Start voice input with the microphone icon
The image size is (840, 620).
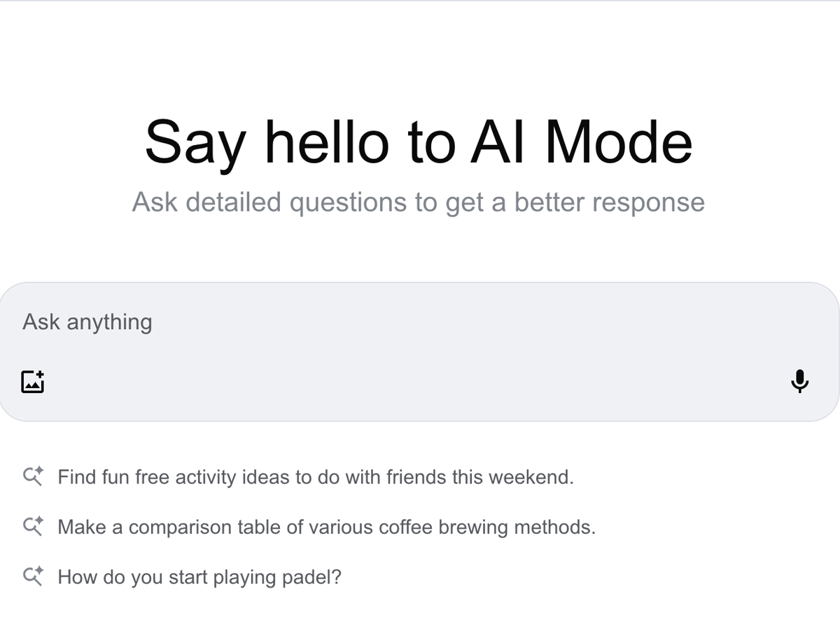click(799, 382)
